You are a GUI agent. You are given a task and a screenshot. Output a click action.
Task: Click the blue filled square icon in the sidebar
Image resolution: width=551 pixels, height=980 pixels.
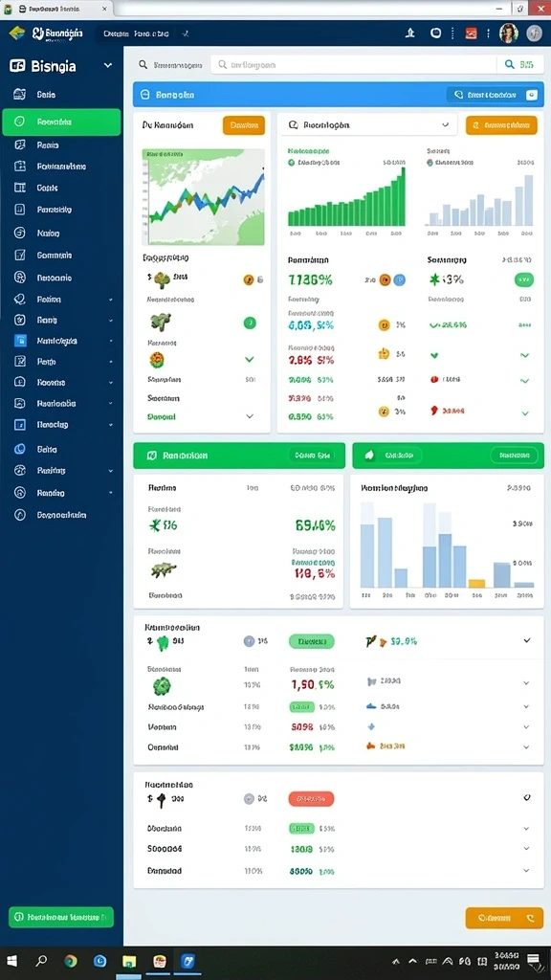coord(20,341)
